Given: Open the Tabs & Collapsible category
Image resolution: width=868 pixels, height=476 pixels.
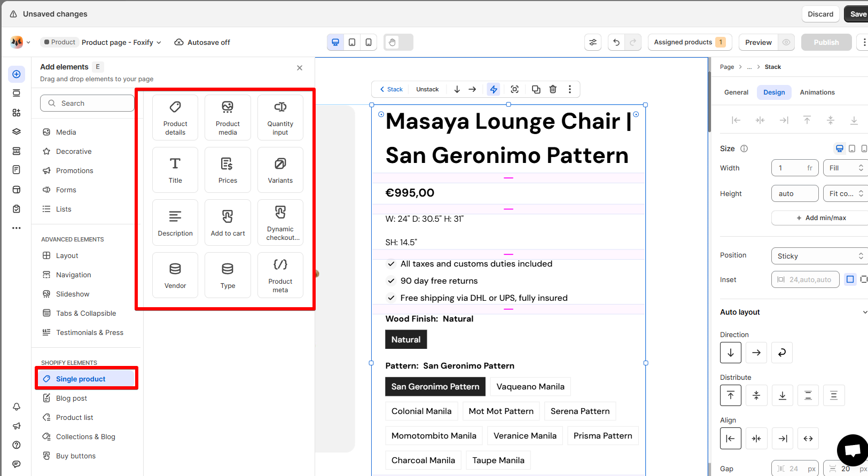Looking at the screenshot, I should click(x=87, y=313).
